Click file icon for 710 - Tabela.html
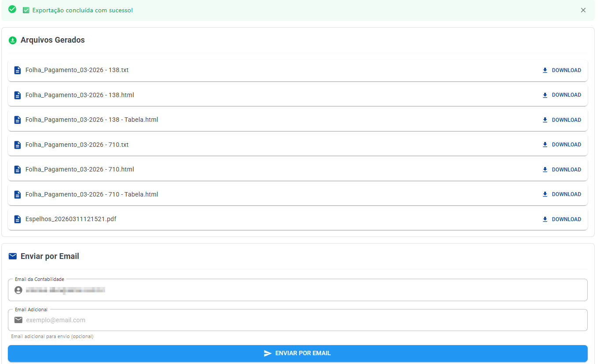Screen dimensions: 600x364 18,194
